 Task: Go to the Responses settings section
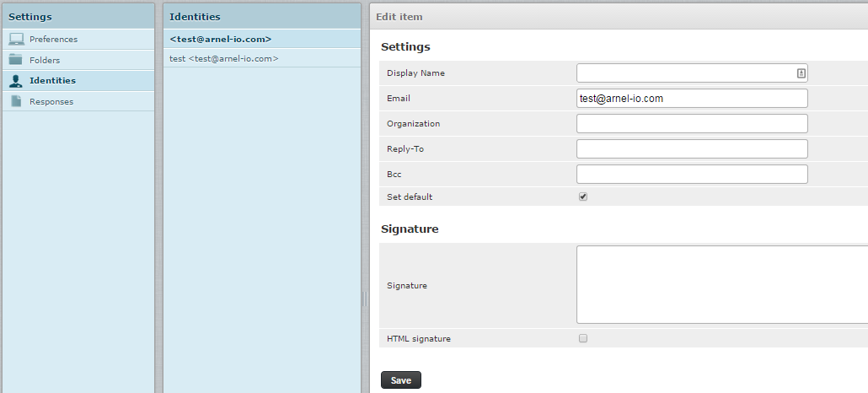tap(51, 101)
